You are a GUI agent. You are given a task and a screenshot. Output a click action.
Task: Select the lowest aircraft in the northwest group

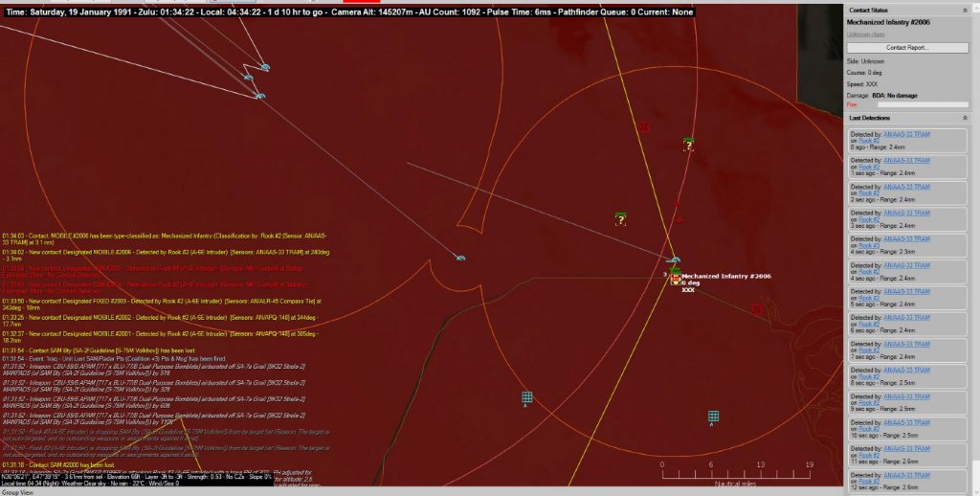click(260, 96)
